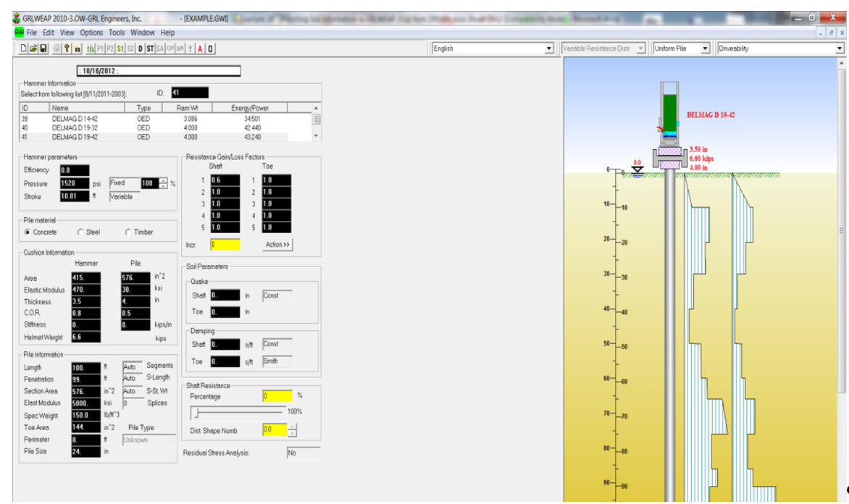Save the file with the floppy disk icon
This screenshot has height=504, width=849.
point(43,49)
